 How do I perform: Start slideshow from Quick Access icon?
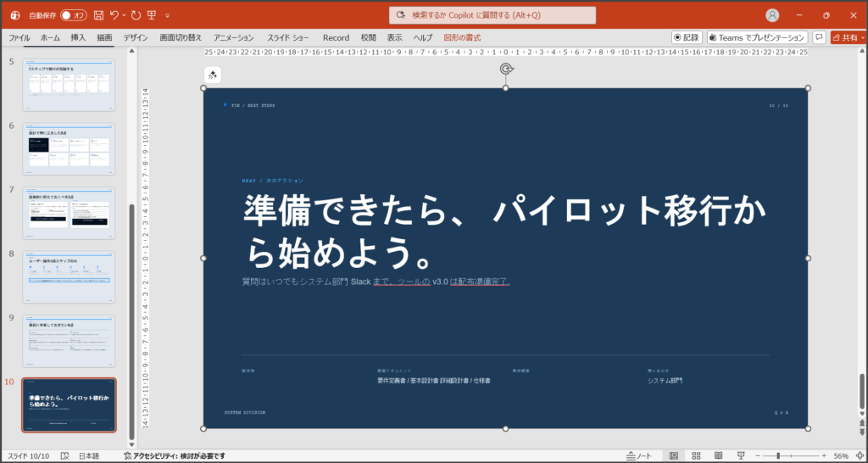(152, 15)
